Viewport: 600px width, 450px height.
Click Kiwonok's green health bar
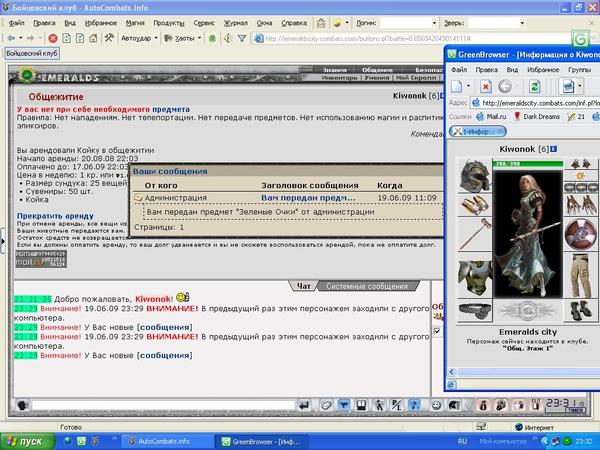tap(528, 164)
